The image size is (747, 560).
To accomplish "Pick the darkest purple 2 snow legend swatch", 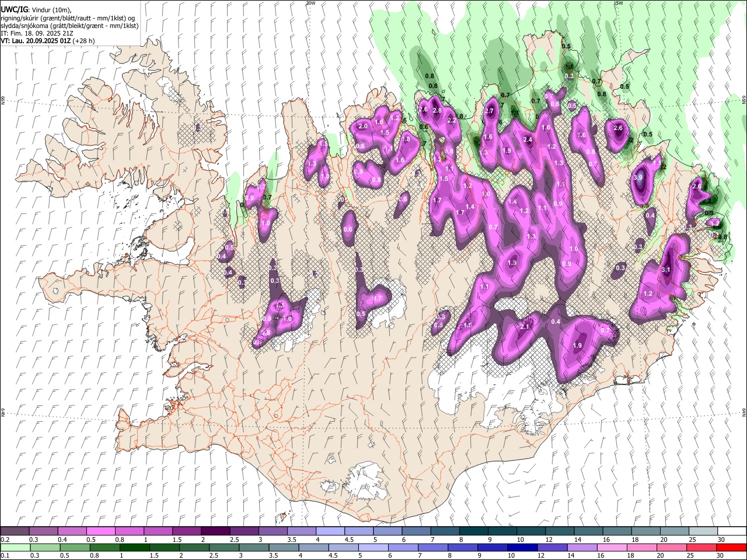I will [x=215, y=531].
